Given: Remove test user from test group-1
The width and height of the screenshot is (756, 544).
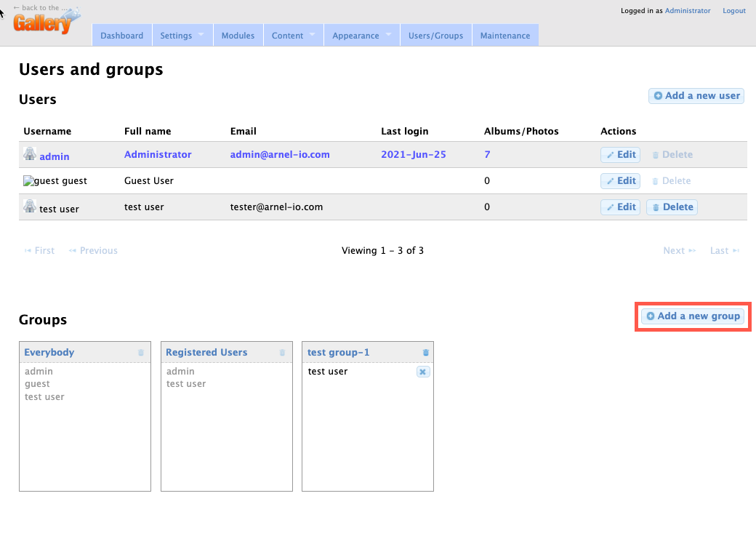Looking at the screenshot, I should pos(423,372).
